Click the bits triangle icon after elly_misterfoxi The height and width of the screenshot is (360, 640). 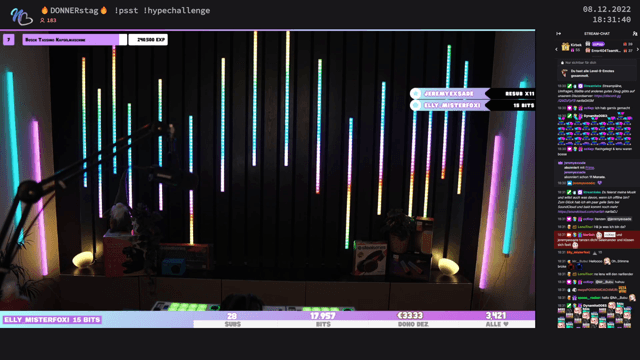tap(594, 253)
